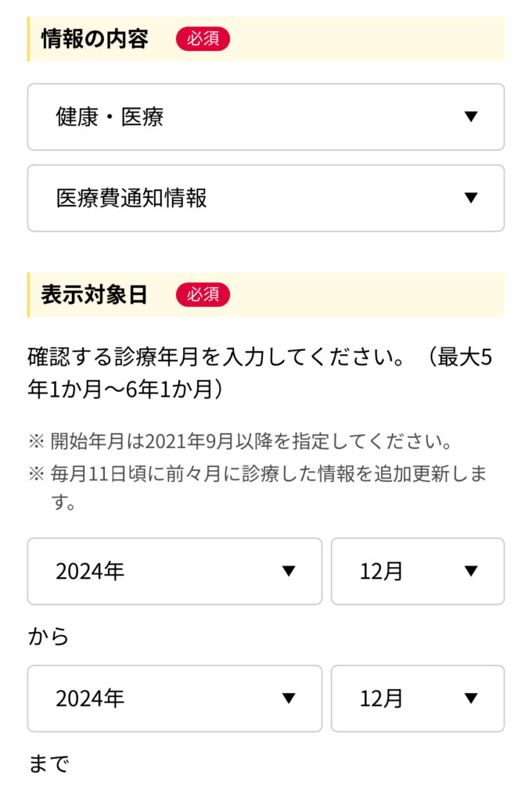Click the note about 2021年9月以降 start date
This screenshot has height=801, width=532.
click(x=240, y=441)
